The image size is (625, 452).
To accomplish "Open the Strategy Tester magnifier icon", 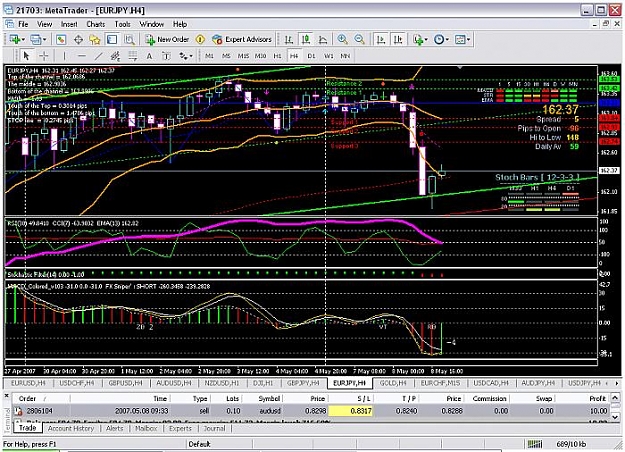I will (129, 39).
